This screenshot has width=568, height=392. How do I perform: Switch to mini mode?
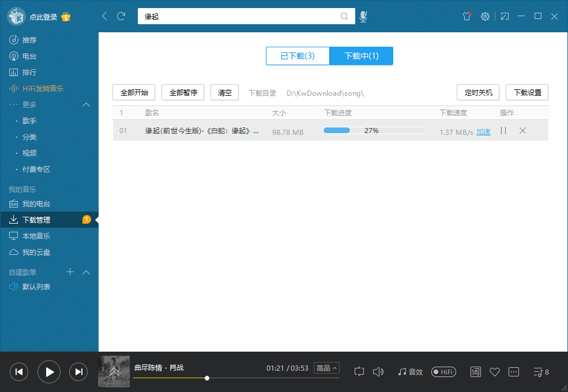pos(504,16)
